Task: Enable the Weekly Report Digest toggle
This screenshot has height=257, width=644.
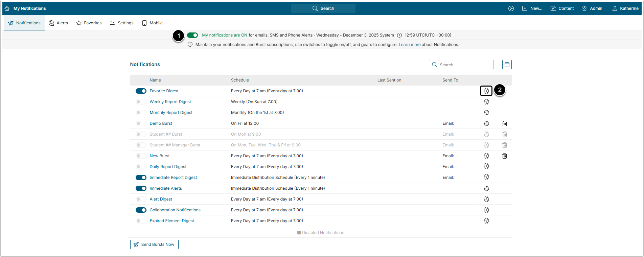Action: [x=141, y=102]
